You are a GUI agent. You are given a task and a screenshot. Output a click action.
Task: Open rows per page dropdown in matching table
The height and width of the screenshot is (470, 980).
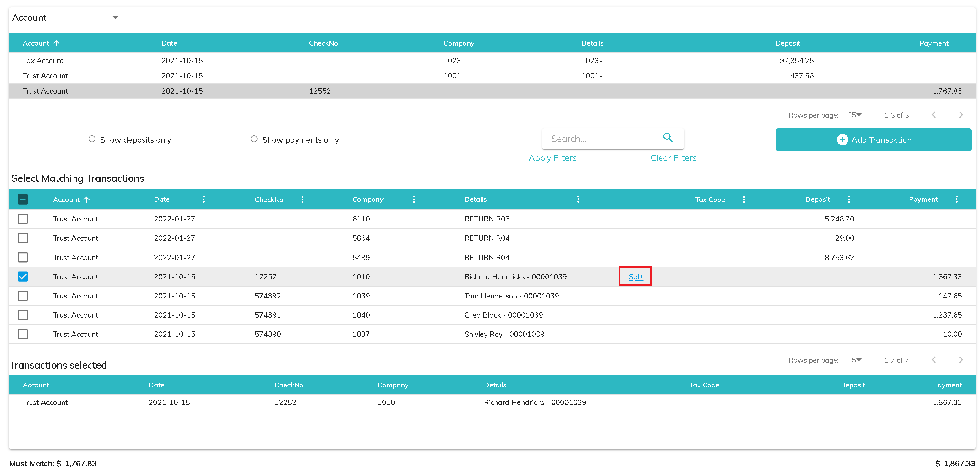(x=854, y=360)
